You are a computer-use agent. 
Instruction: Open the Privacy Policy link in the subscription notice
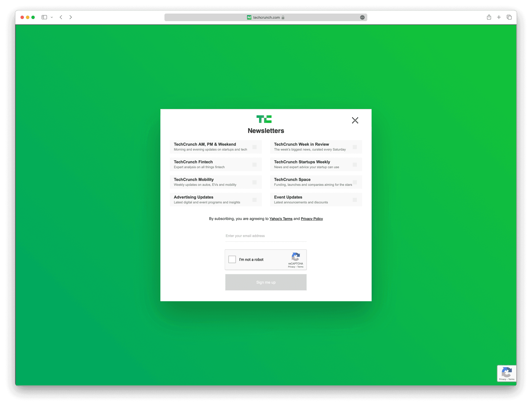click(312, 219)
